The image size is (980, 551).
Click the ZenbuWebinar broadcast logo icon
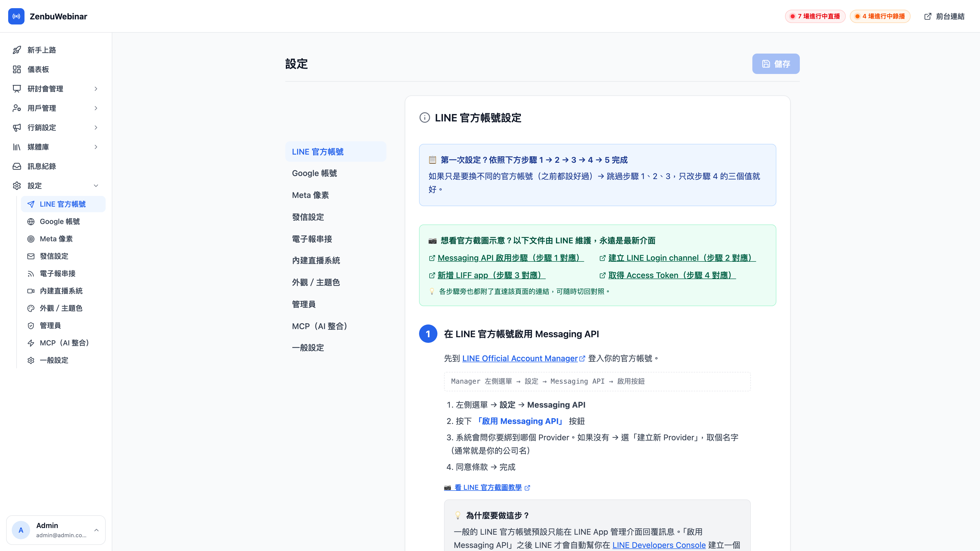pyautogui.click(x=16, y=16)
